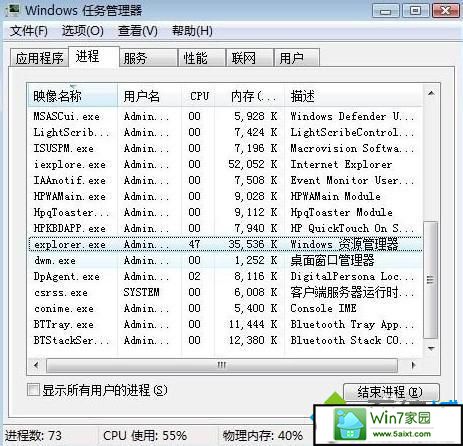Click the 物理内存: 40% status entry
This screenshot has width=463, height=446.
(263, 435)
